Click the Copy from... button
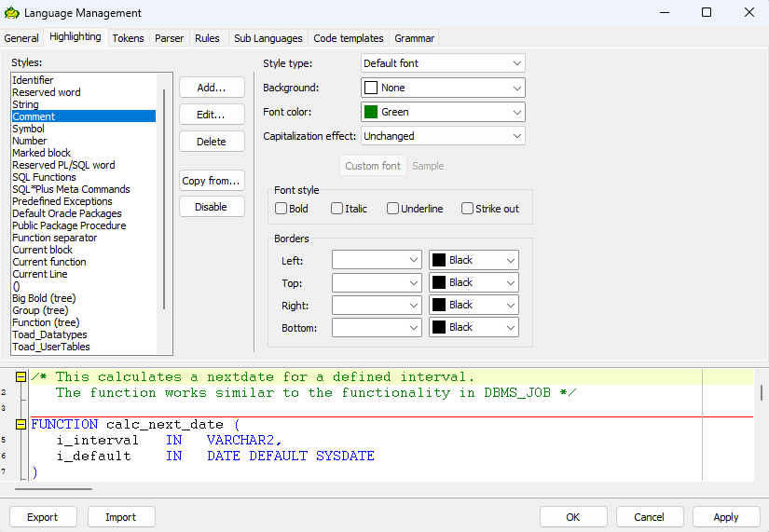The image size is (769, 532). pyautogui.click(x=212, y=181)
